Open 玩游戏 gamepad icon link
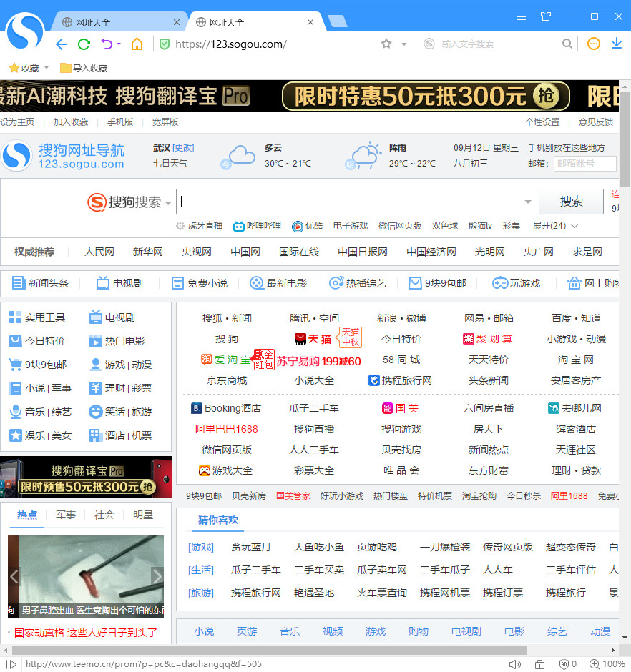The image size is (631, 672). click(x=516, y=283)
